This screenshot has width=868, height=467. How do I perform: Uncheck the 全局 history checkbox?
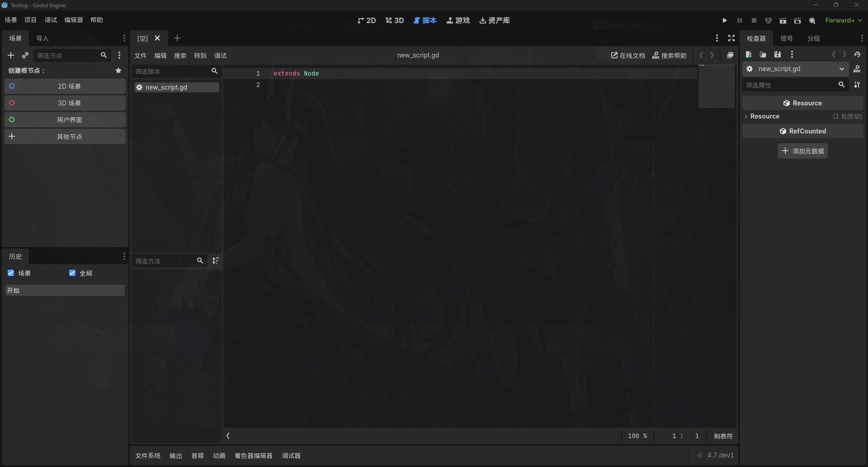(x=72, y=273)
